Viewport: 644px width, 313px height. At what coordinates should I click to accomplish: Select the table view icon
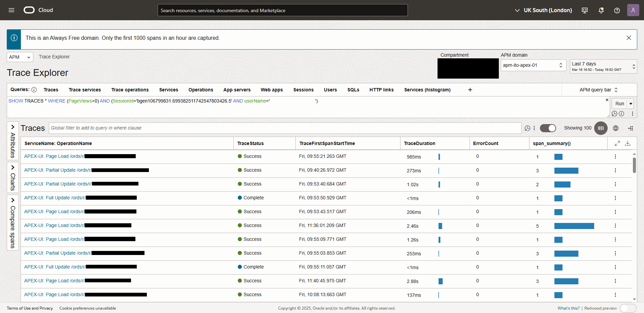point(601,128)
